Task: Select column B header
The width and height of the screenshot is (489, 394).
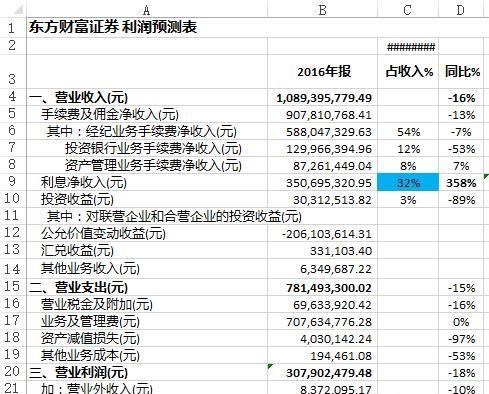Action: click(x=322, y=10)
